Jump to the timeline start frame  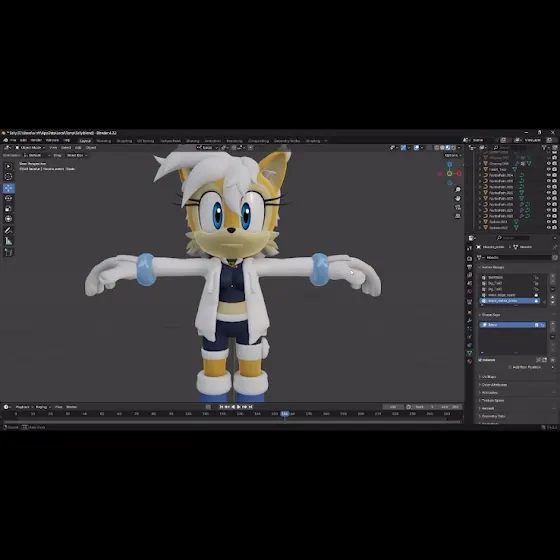(221, 407)
